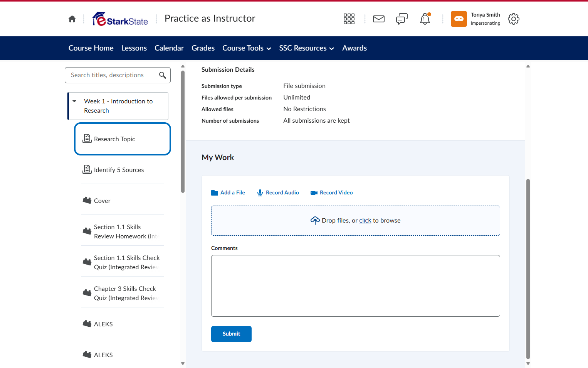The height and width of the screenshot is (368, 588).
Task: Click the second ALEKS puzzle icon
Action: coord(87,354)
